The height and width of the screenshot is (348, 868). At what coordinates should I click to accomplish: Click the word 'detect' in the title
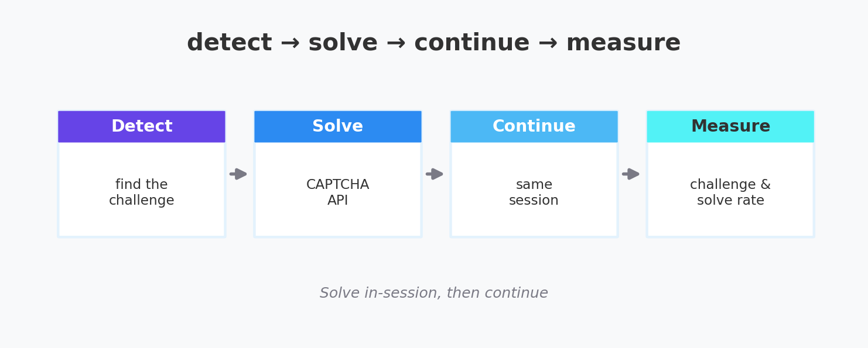230,43
